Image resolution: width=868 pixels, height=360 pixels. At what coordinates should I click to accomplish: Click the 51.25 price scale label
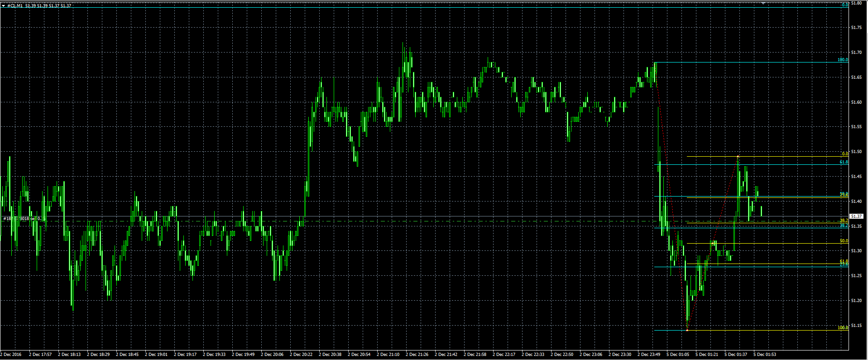(x=856, y=276)
